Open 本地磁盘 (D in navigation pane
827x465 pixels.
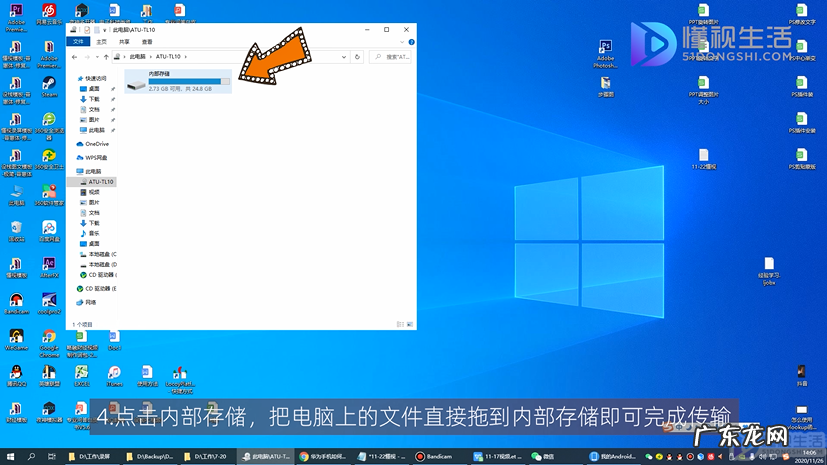[x=98, y=265]
